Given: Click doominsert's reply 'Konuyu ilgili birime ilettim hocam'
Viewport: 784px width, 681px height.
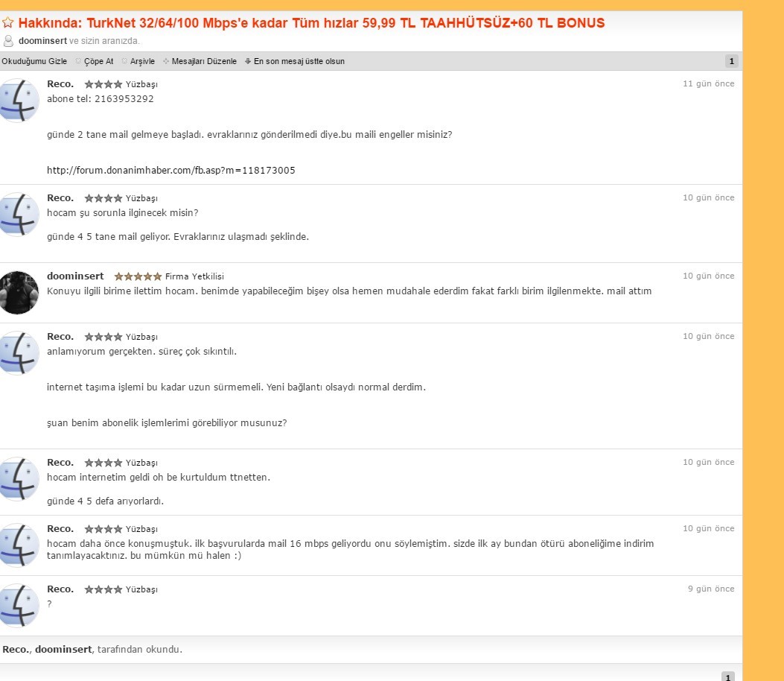Looking at the screenshot, I should click(349, 291).
